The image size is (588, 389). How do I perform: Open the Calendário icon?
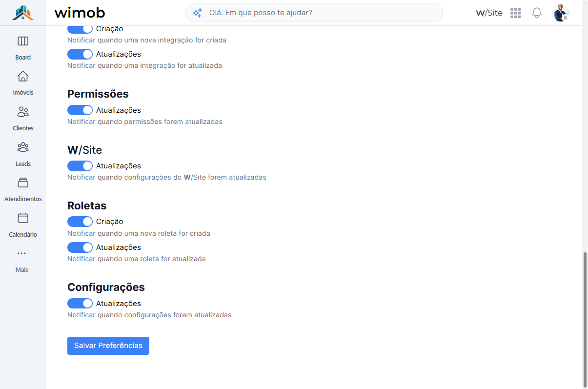(23, 218)
